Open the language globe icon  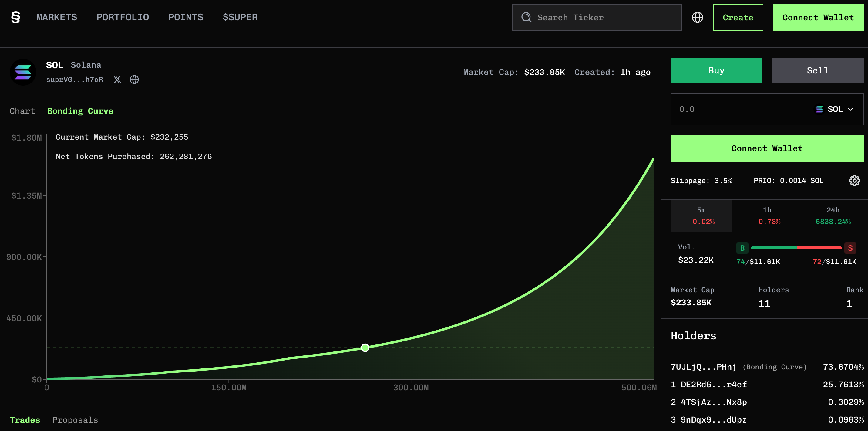pos(697,17)
